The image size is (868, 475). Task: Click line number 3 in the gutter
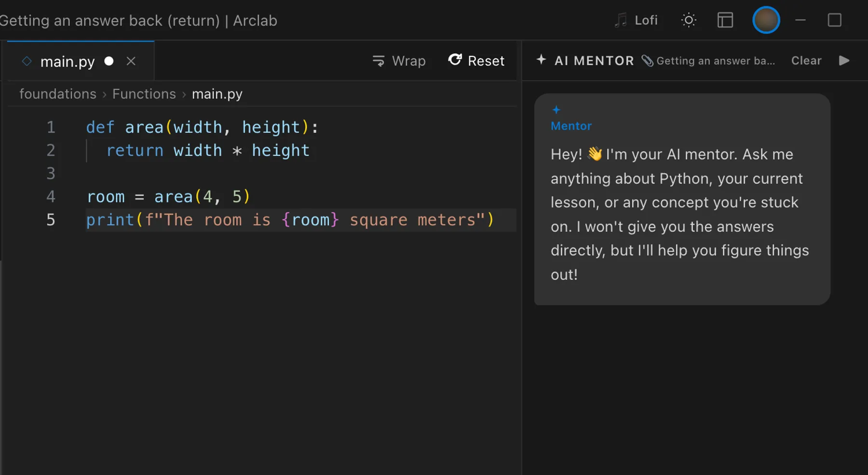coord(51,174)
